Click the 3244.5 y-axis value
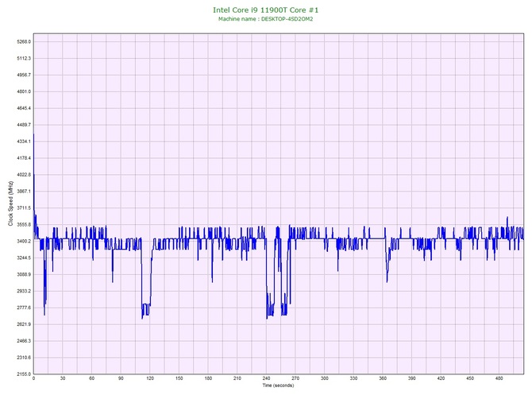This screenshot has width=532, height=399. click(x=24, y=258)
